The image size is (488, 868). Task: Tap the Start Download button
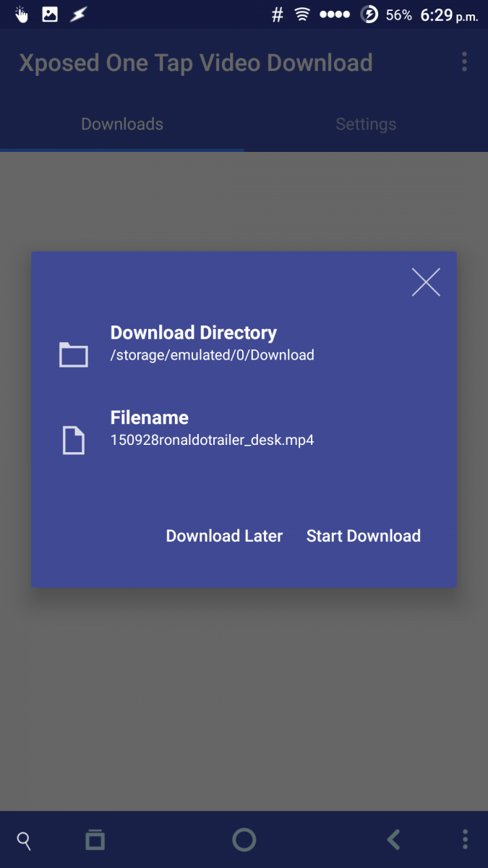pos(364,536)
